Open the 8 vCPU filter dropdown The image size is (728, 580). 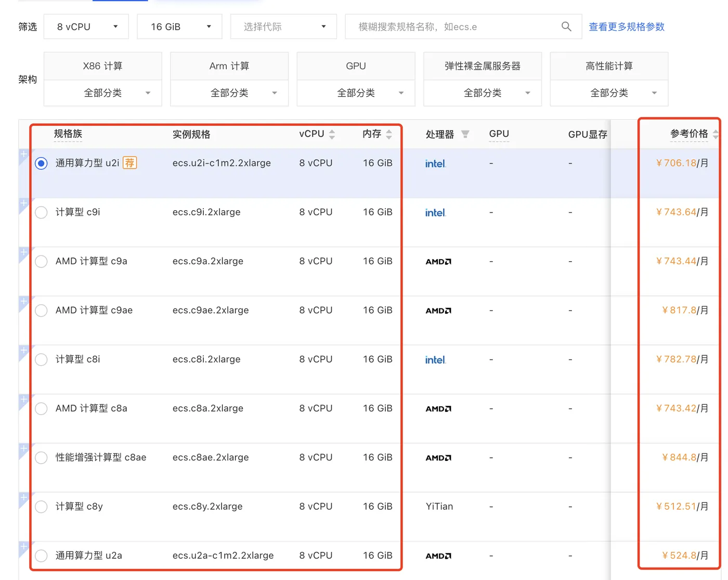86,27
